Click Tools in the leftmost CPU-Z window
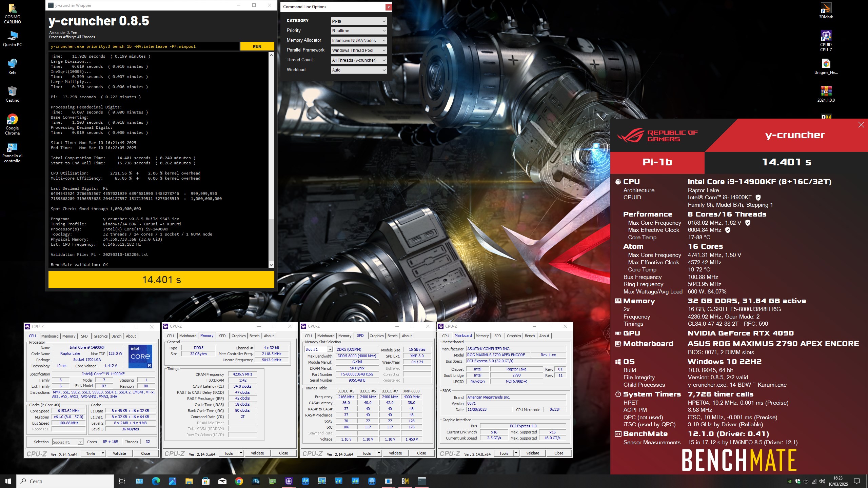868x488 pixels. [91, 453]
